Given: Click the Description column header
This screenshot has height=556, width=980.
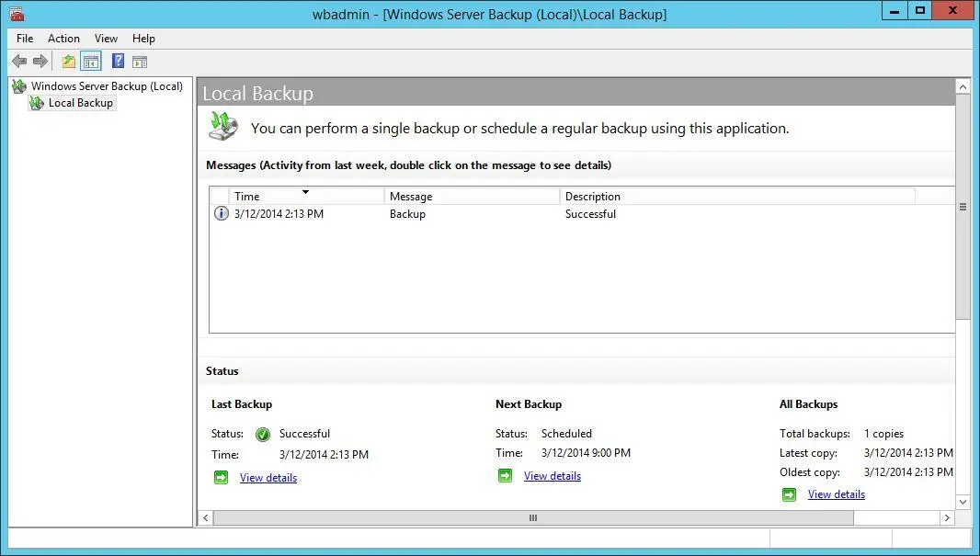Looking at the screenshot, I should (x=737, y=196).
